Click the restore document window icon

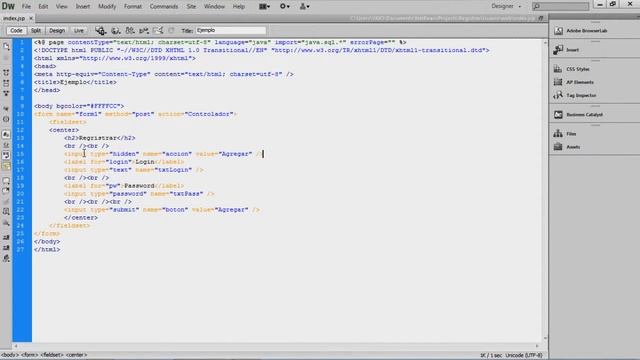click(x=541, y=18)
